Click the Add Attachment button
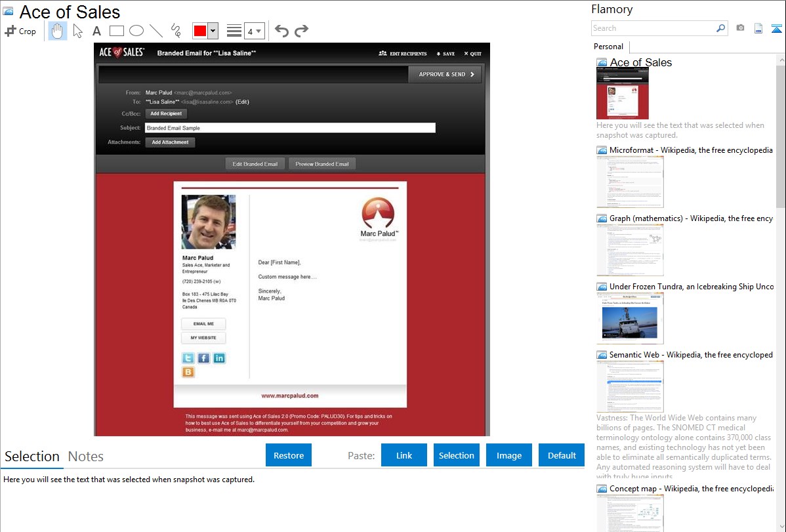Screen dimensions: 786x532 tap(170, 142)
